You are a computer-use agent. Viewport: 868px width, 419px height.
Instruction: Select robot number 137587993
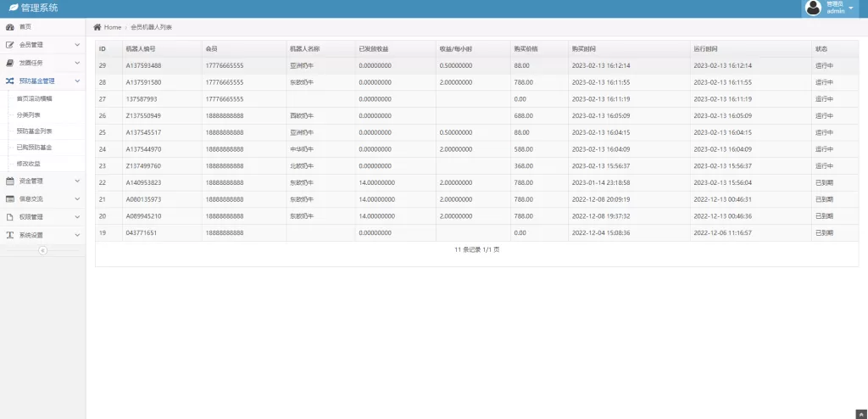pyautogui.click(x=142, y=99)
